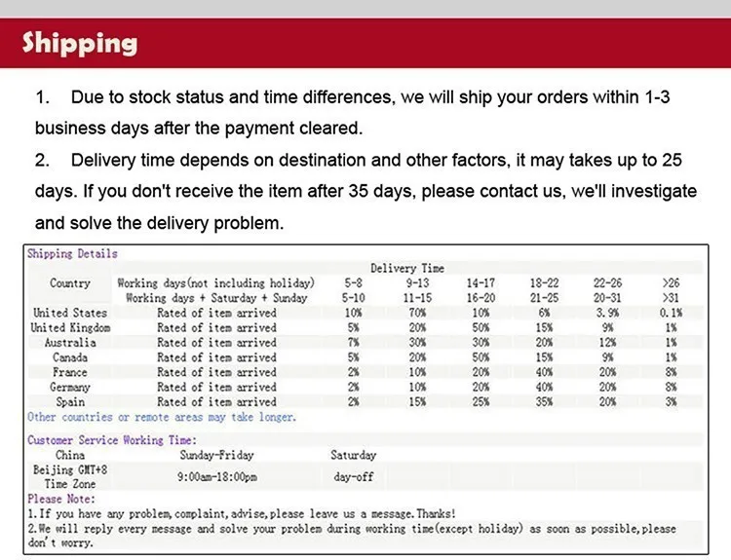Select the Saturday day-off cell
Image resolution: width=731 pixels, height=560 pixels.
coord(354,476)
